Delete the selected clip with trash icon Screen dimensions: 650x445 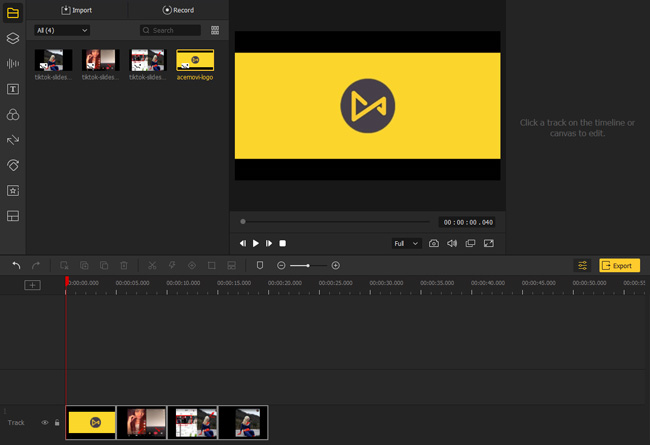tap(124, 265)
